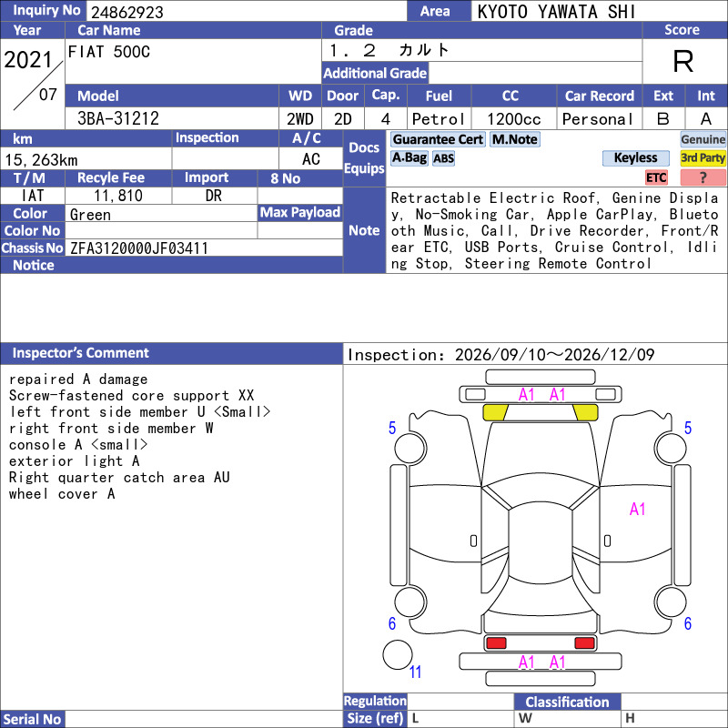Click the spare tire circle marked 11
This screenshot has height=728, width=728.
(x=398, y=654)
